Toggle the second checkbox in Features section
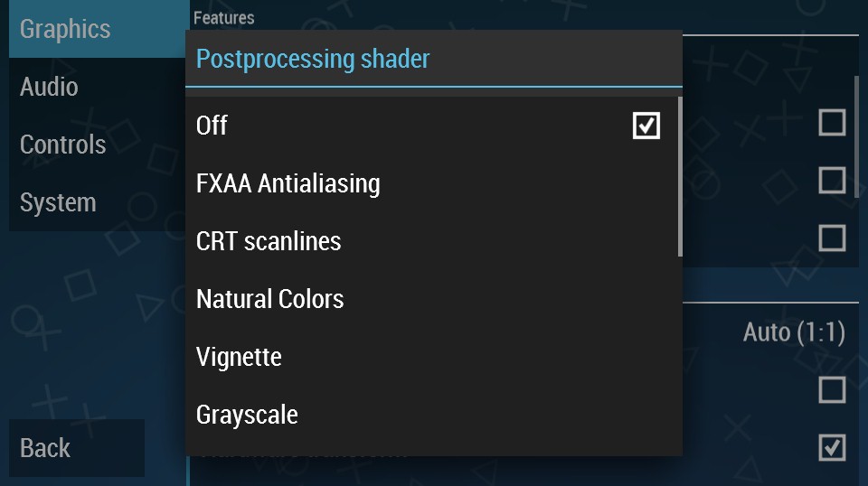This screenshot has height=486, width=868. [x=831, y=181]
